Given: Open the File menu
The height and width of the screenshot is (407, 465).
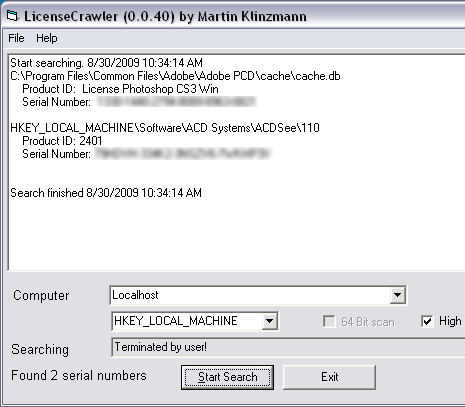Looking at the screenshot, I should tap(16, 38).
